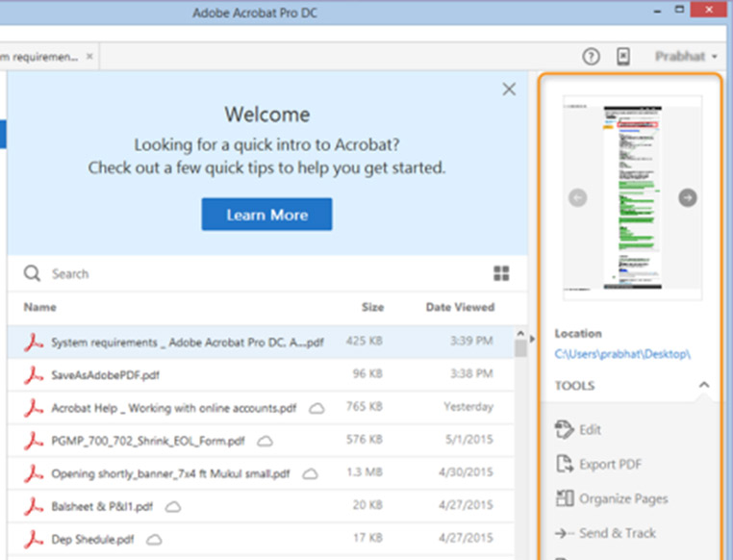733x560 pixels.
Task: Click PDF icon of Opening shortly_banner file
Action: pos(34,473)
